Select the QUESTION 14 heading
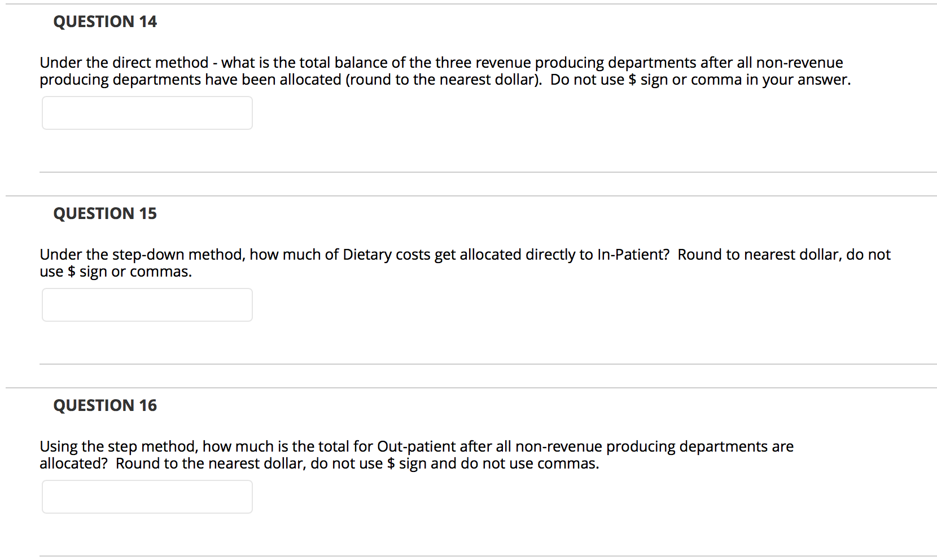This screenshot has width=937, height=560. pos(104,21)
